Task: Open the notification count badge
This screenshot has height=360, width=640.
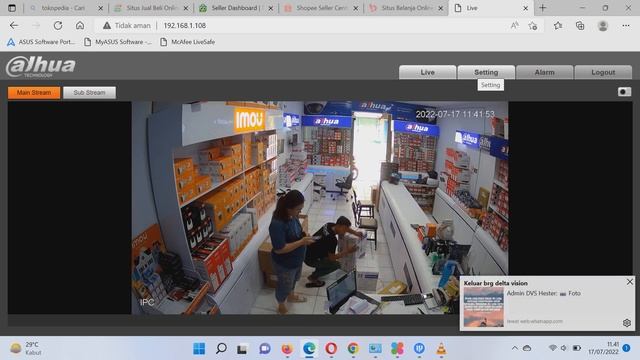Action: 626,348
